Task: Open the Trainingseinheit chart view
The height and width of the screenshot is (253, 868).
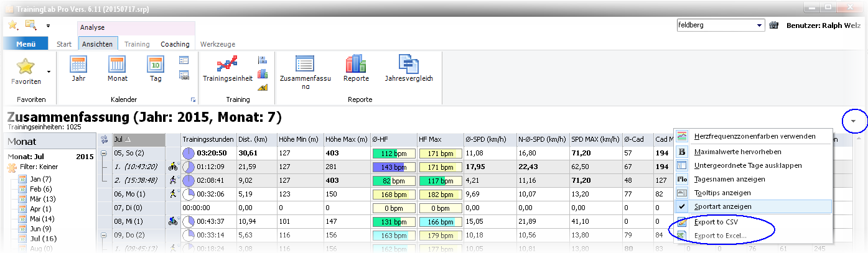Action: 228,70
